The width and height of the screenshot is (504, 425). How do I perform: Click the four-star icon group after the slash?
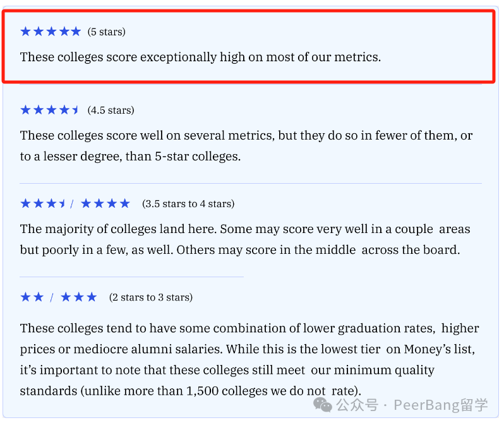105,203
